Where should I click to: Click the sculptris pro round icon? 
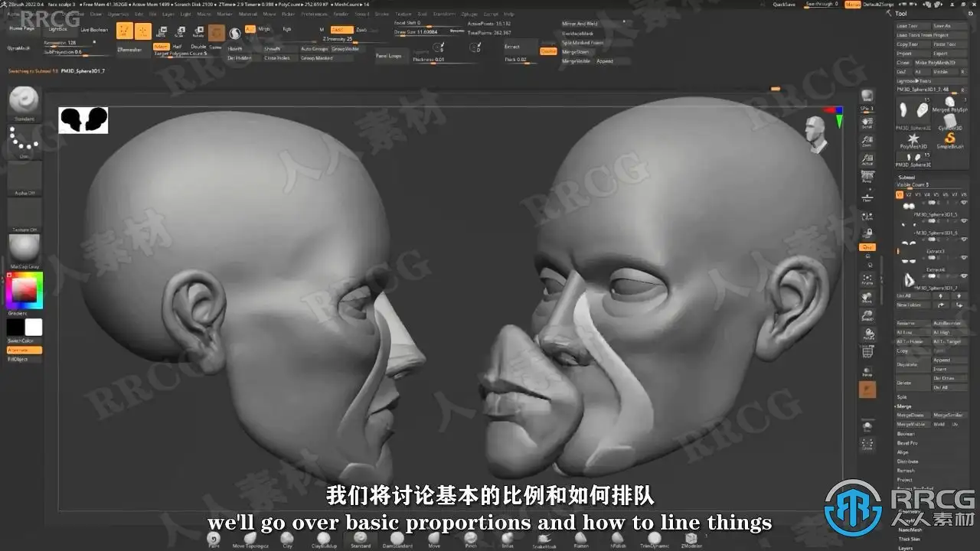(x=235, y=33)
